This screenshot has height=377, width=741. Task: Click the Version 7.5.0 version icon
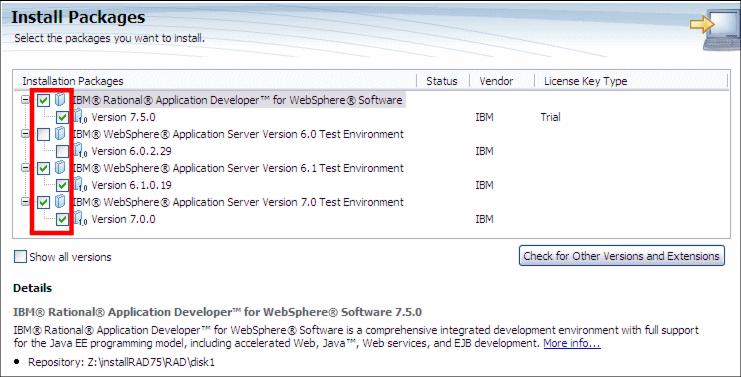[x=80, y=117]
